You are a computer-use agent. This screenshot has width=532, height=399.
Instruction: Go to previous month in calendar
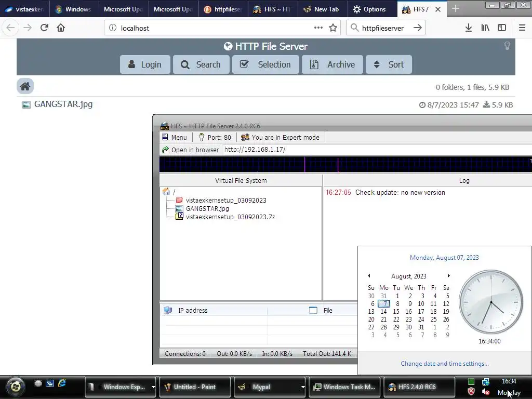(x=369, y=276)
